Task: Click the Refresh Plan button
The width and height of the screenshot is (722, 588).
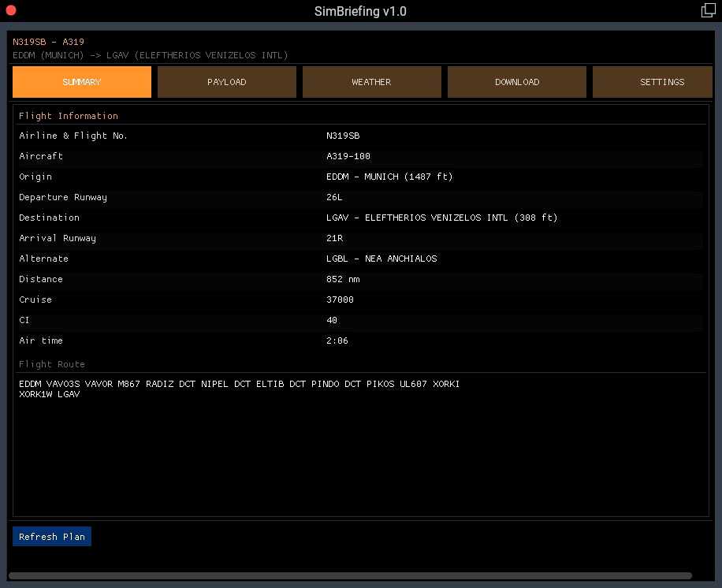Action: point(51,536)
